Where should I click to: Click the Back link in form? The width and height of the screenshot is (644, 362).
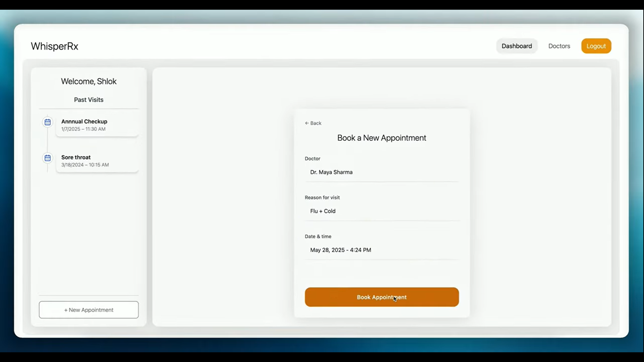click(x=316, y=123)
